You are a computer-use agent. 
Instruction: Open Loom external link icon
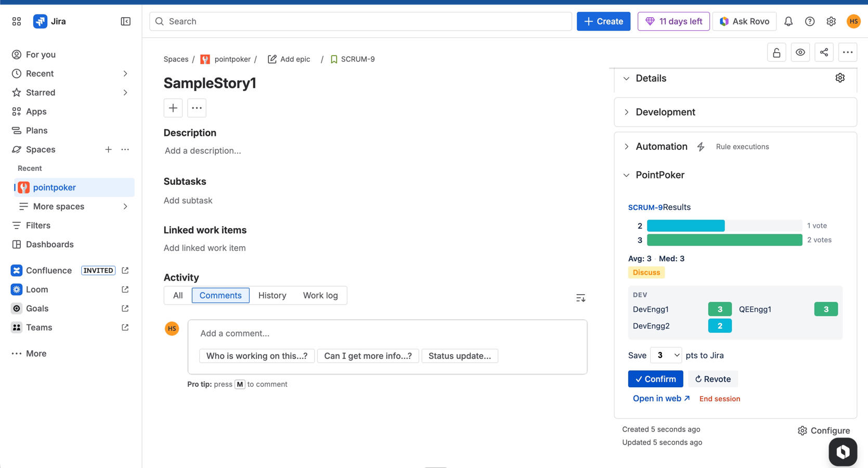[125, 289]
